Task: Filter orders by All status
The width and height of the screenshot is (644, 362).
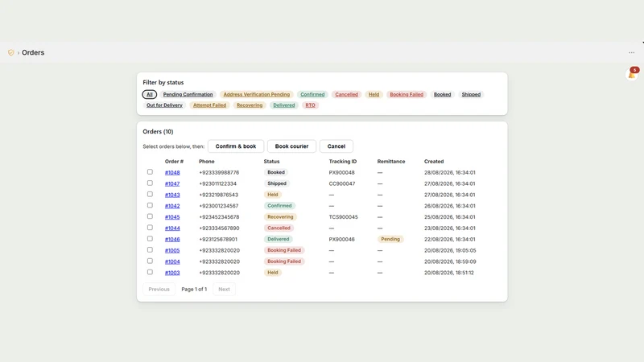Action: click(150, 94)
